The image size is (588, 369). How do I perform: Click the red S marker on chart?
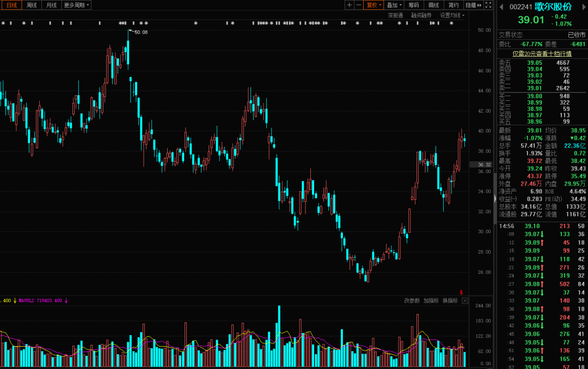461,292
